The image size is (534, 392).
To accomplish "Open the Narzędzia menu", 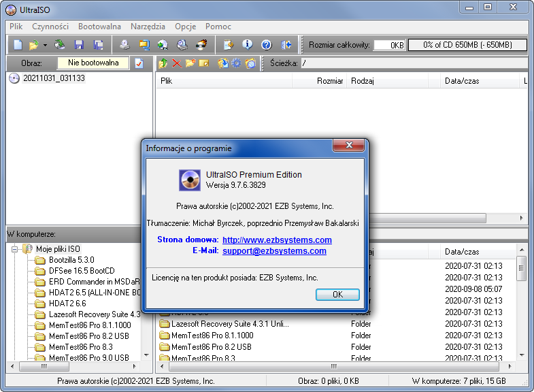I will tap(148, 27).
